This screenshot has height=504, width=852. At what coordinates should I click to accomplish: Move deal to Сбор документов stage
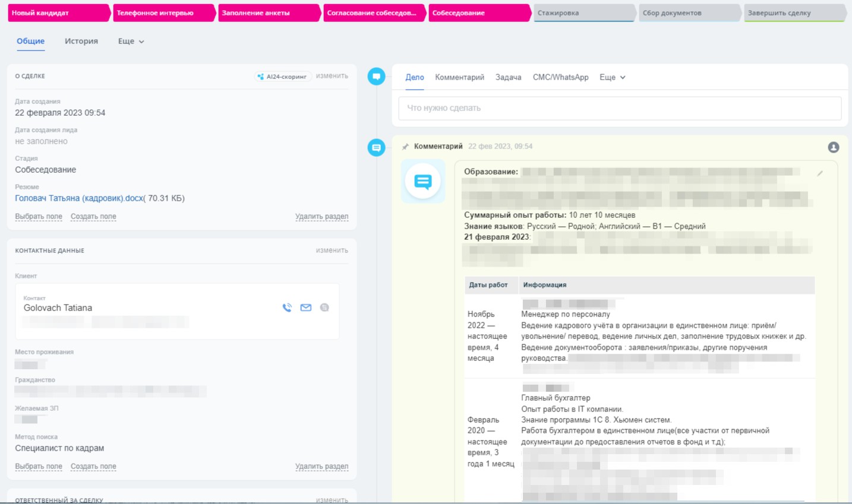690,13
